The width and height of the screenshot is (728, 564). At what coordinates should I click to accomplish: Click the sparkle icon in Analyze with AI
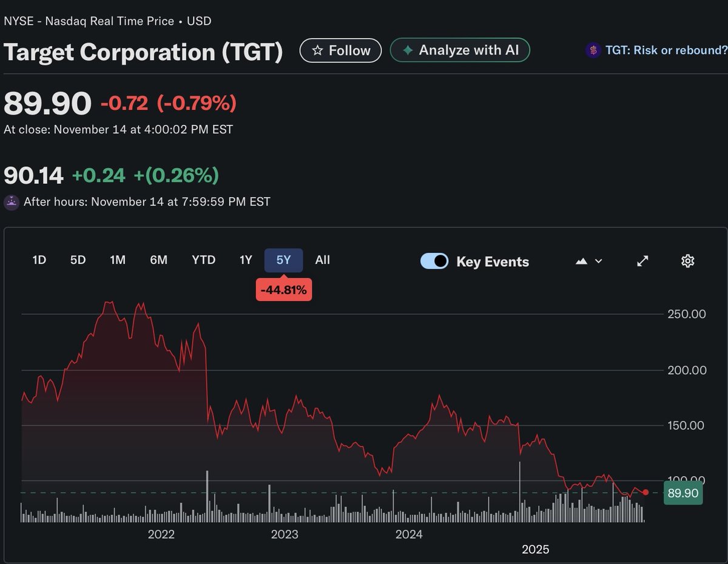408,50
